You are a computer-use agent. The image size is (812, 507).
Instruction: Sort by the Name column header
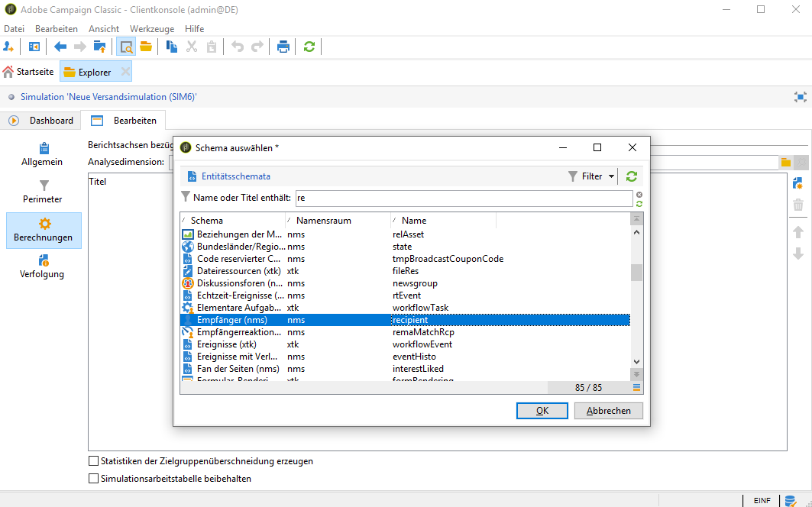point(444,221)
